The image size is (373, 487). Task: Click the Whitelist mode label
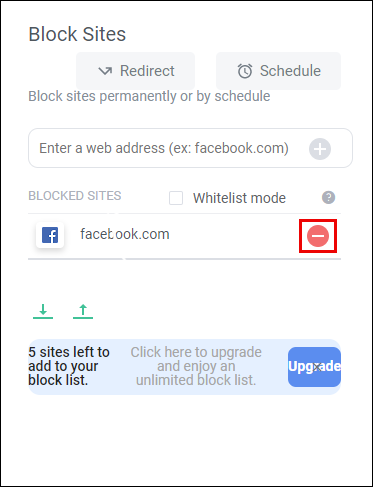click(239, 198)
